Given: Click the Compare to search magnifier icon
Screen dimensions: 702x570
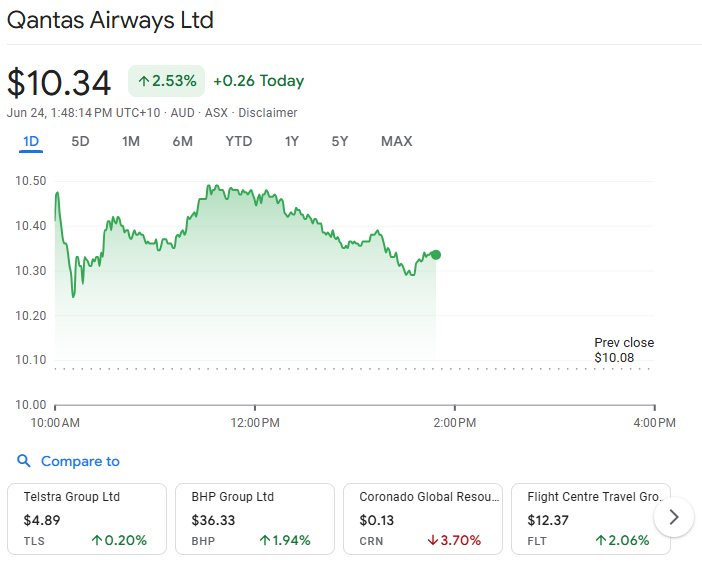Looking at the screenshot, I should 24,461.
